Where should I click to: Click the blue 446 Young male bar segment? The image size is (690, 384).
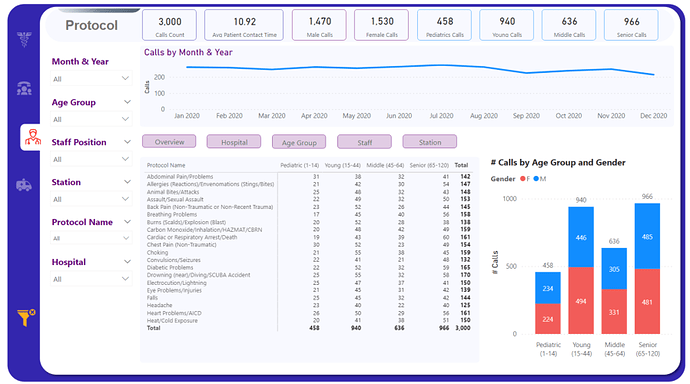point(581,237)
